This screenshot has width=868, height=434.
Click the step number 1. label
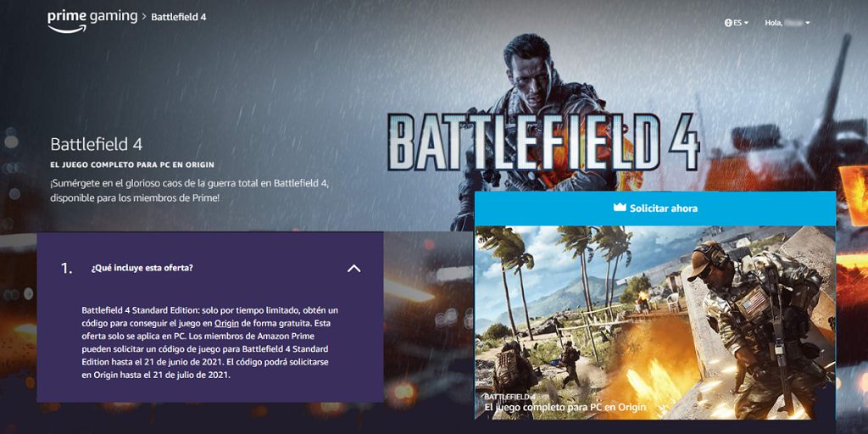pos(66,269)
